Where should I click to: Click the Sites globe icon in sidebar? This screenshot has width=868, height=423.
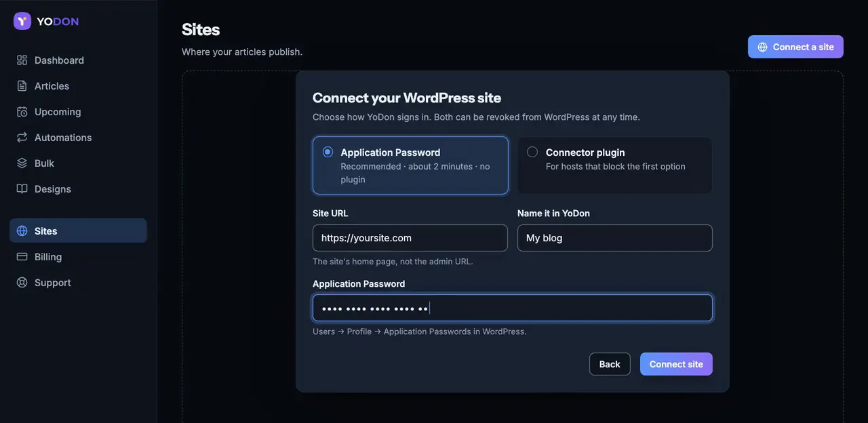pyautogui.click(x=22, y=231)
